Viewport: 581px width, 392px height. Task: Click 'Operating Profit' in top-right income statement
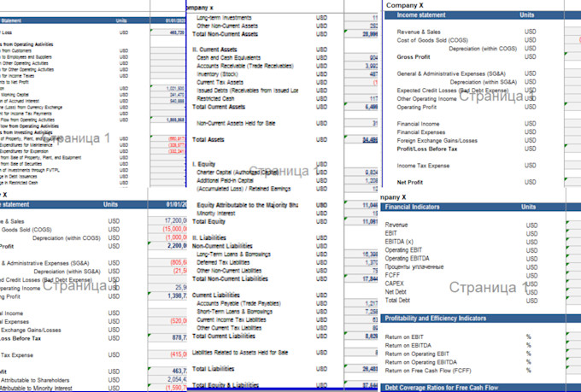coord(416,107)
